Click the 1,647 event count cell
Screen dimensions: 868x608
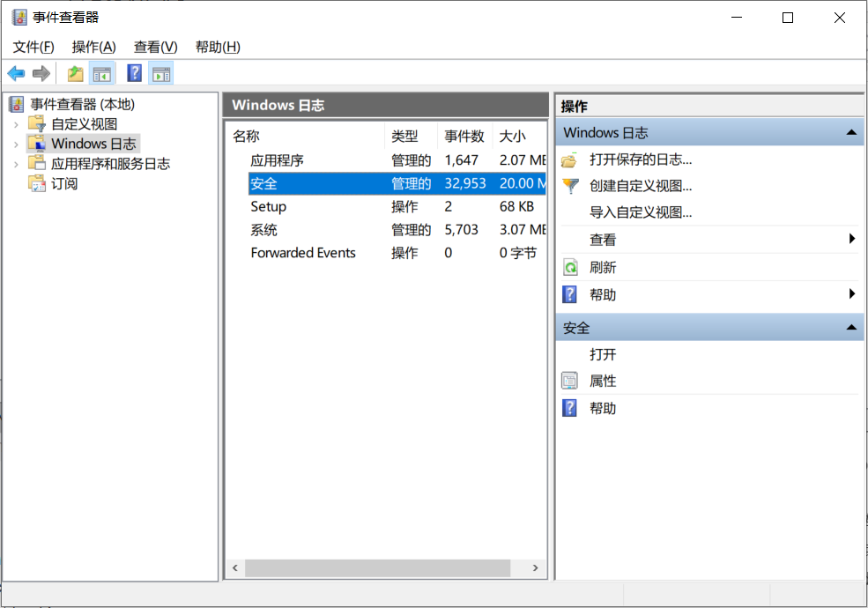pyautogui.click(x=461, y=160)
